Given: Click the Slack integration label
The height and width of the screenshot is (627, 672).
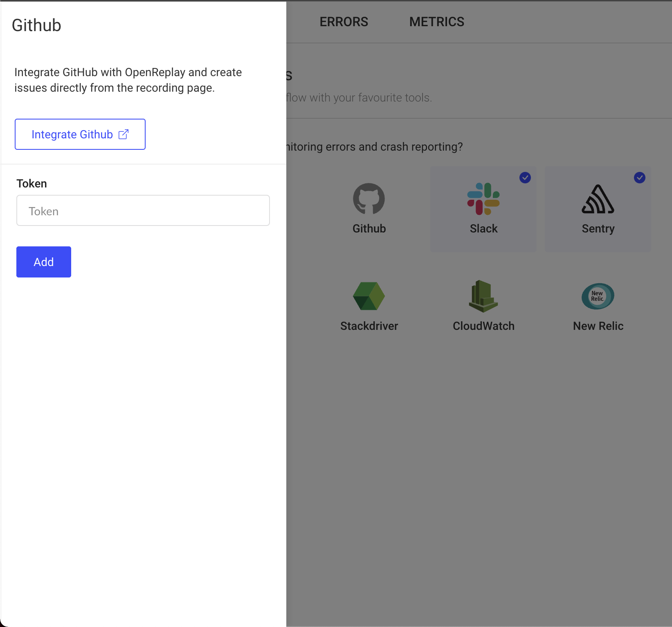Looking at the screenshot, I should [484, 228].
